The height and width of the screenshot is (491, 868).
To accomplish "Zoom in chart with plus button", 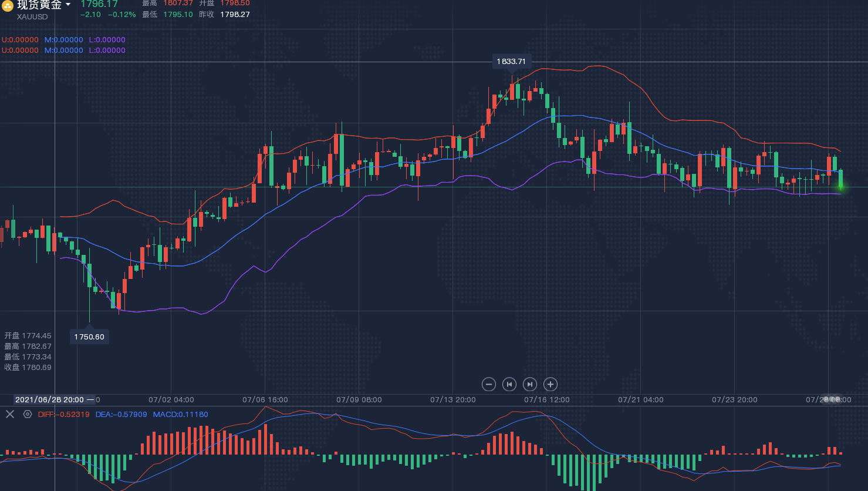I will (550, 384).
